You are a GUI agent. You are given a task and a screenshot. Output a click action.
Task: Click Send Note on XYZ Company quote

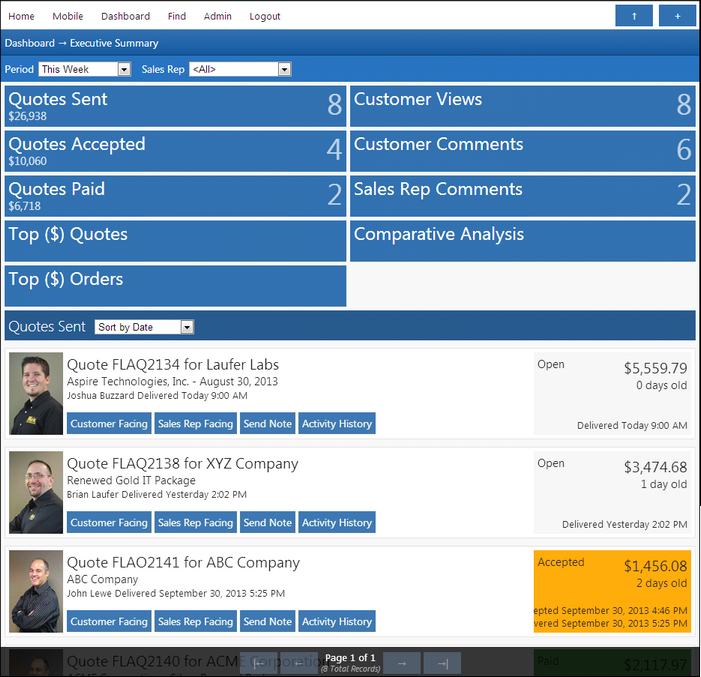tap(267, 523)
